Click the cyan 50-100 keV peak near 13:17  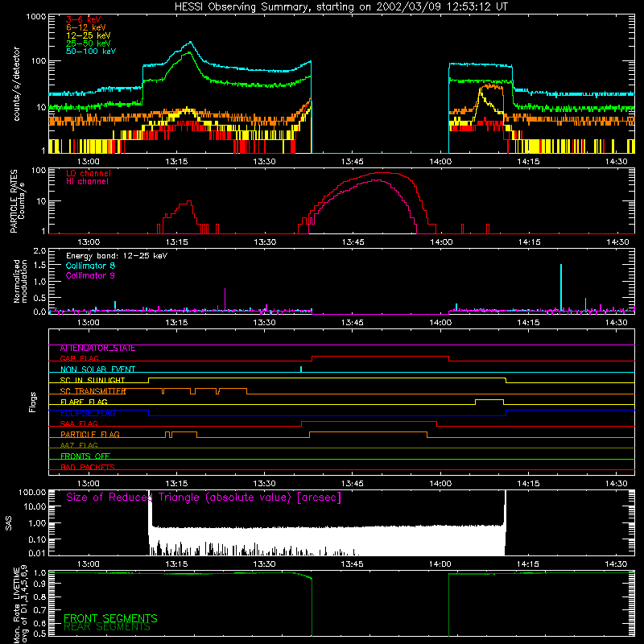190,43
